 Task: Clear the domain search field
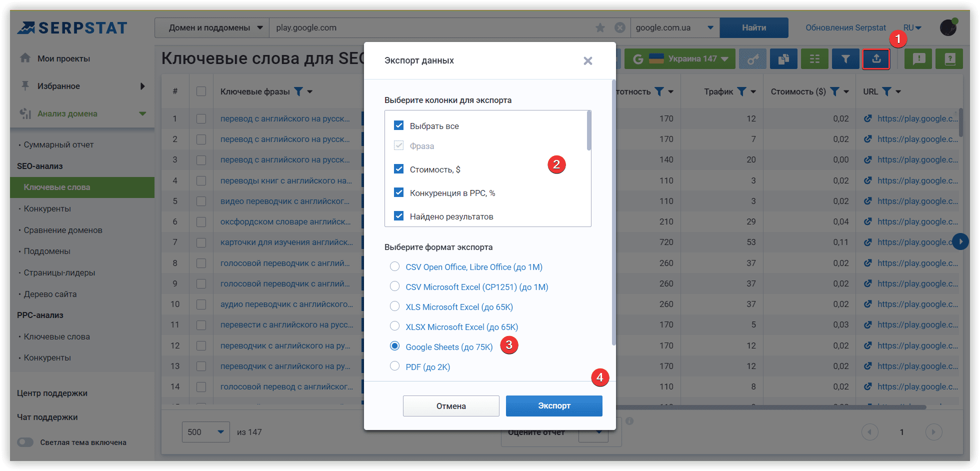coord(619,27)
